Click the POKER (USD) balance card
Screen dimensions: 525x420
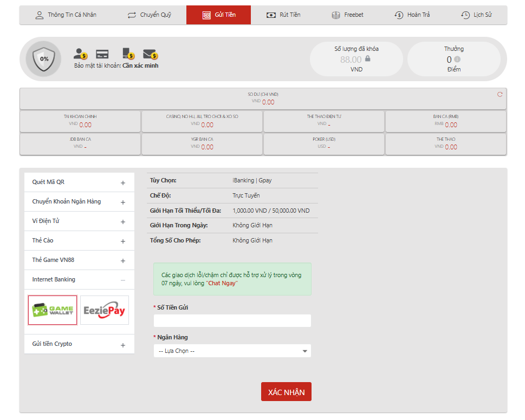(324, 144)
